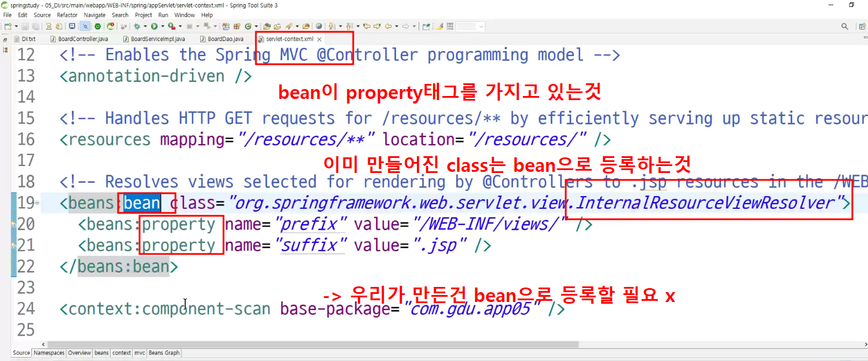
Task: Click the New file wizard icon
Action: (8, 26)
